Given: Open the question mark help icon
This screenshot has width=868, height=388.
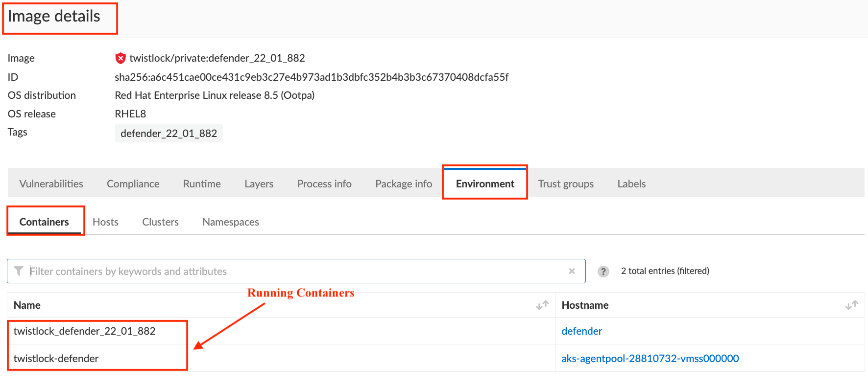Looking at the screenshot, I should pos(603,272).
